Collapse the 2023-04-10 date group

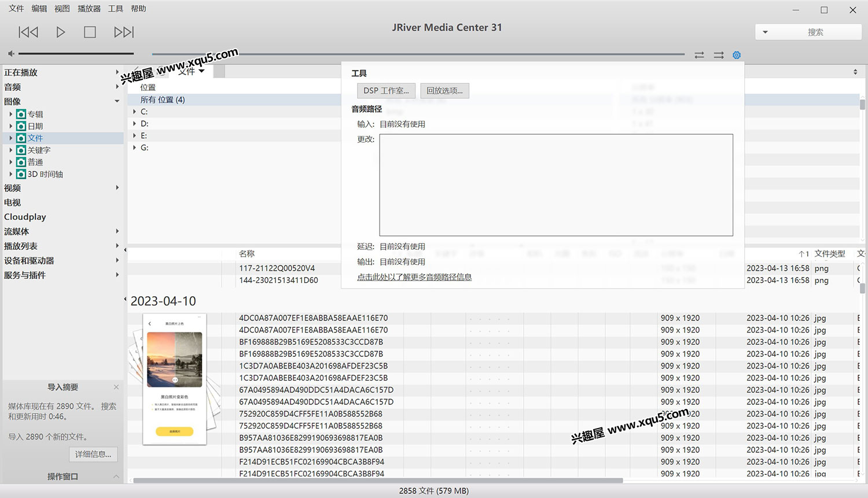point(125,299)
